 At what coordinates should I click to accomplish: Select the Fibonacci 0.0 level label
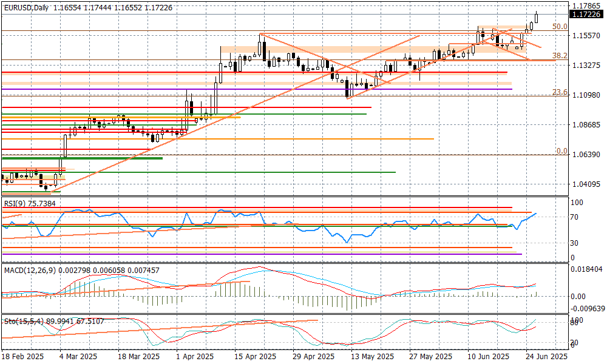(x=561, y=151)
